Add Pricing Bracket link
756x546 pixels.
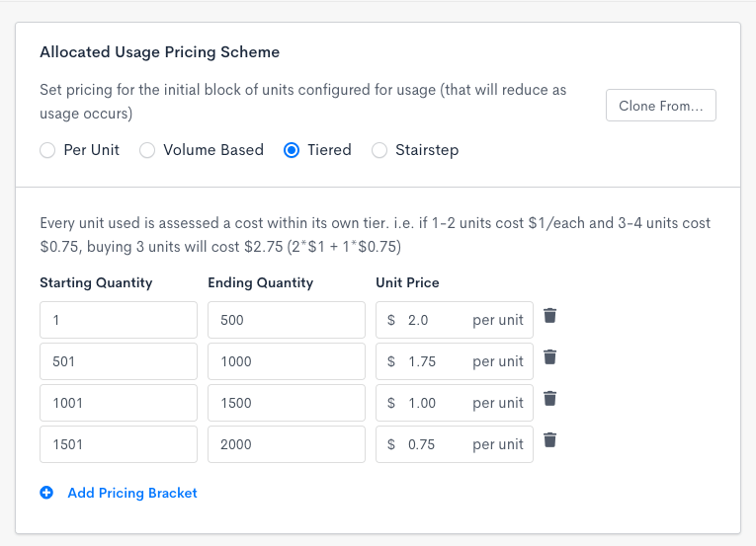[x=132, y=493]
